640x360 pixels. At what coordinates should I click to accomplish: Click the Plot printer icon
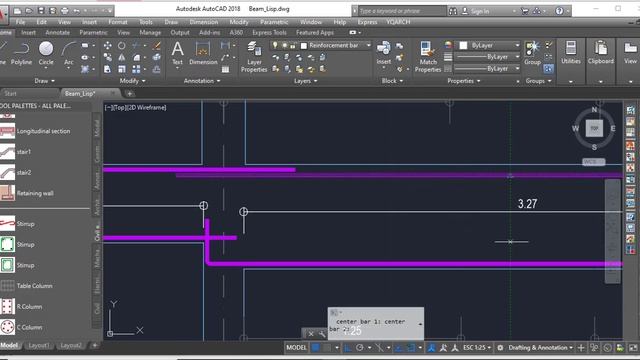(x=64, y=11)
